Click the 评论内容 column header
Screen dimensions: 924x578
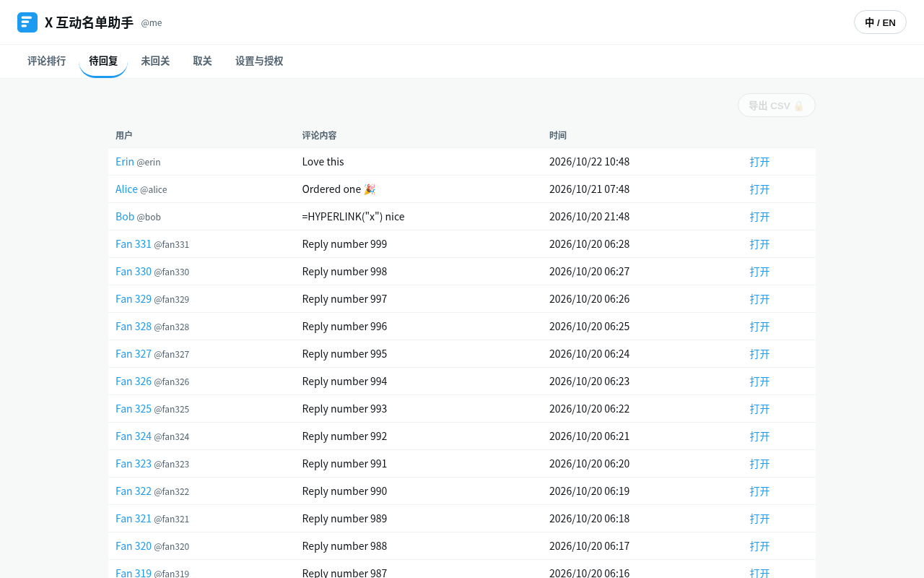tap(319, 135)
